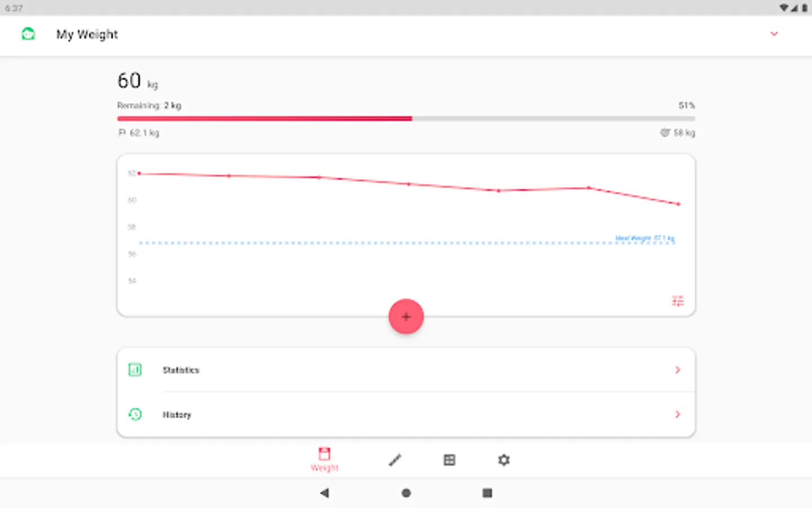This screenshot has width=812, height=508.
Task: Open the Statistics row
Action: click(x=406, y=370)
